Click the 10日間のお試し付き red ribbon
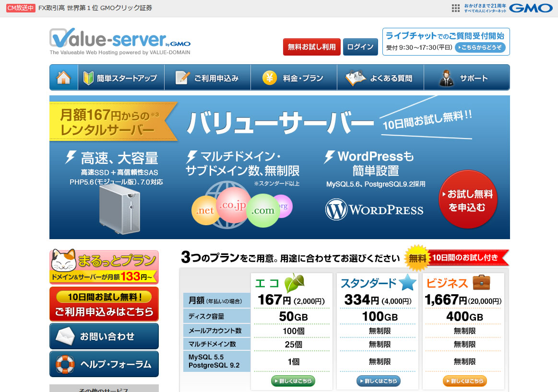 468,258
